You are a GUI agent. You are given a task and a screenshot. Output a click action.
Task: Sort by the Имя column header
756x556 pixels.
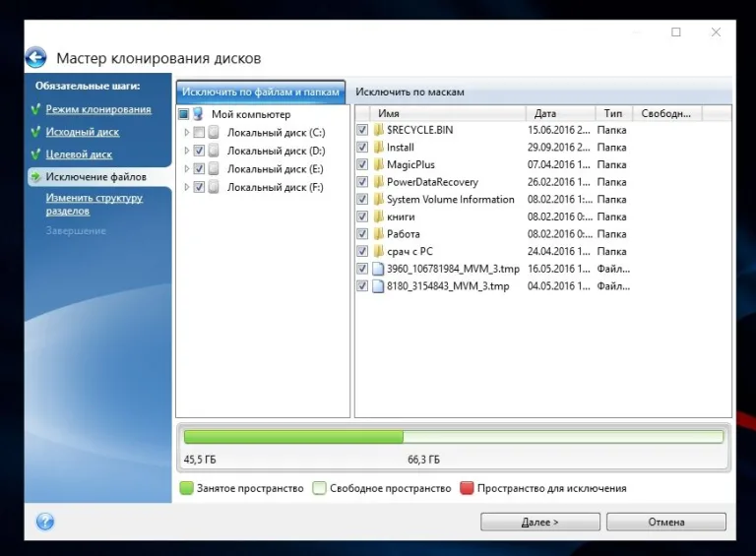pyautogui.click(x=448, y=113)
